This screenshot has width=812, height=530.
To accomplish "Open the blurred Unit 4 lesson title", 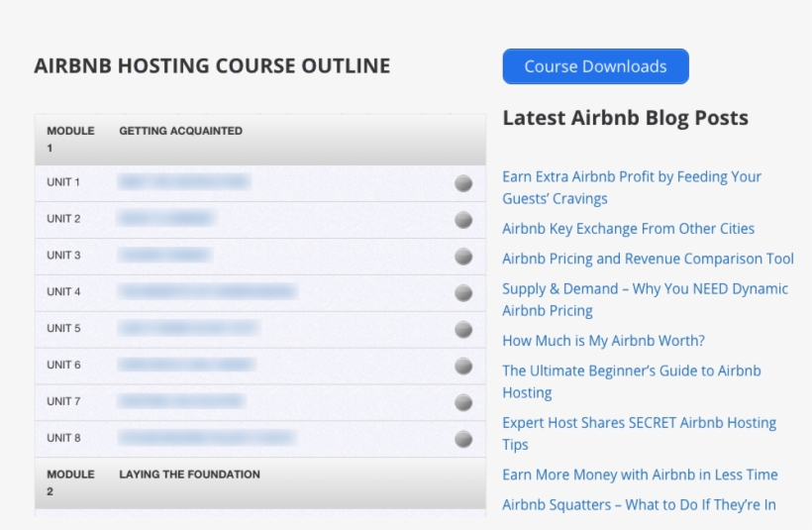I will (208, 291).
